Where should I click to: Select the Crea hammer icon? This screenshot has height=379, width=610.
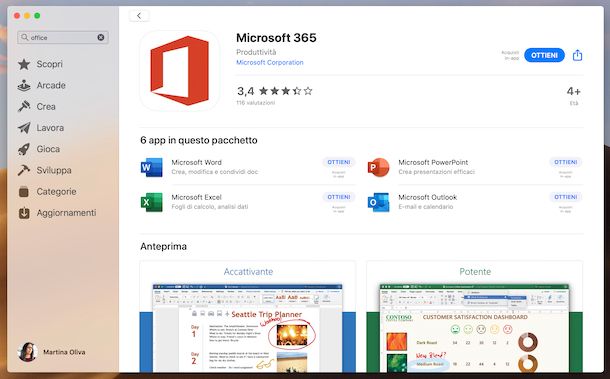(x=24, y=107)
